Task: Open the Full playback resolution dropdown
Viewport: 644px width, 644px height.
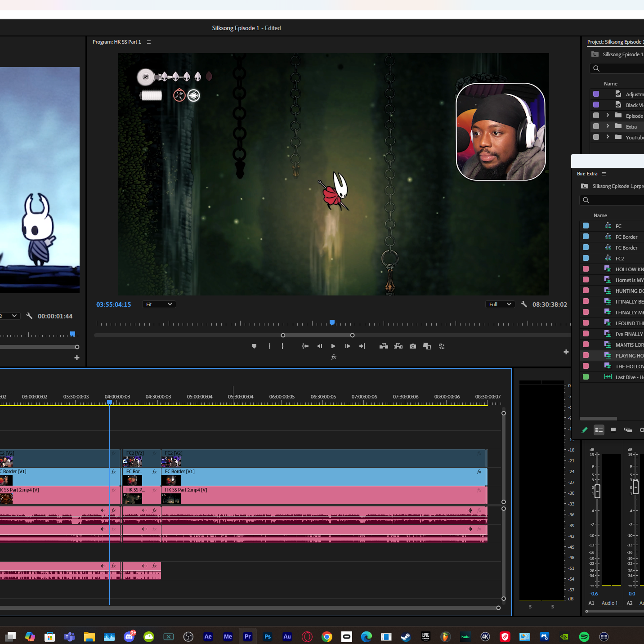Action: click(x=500, y=304)
